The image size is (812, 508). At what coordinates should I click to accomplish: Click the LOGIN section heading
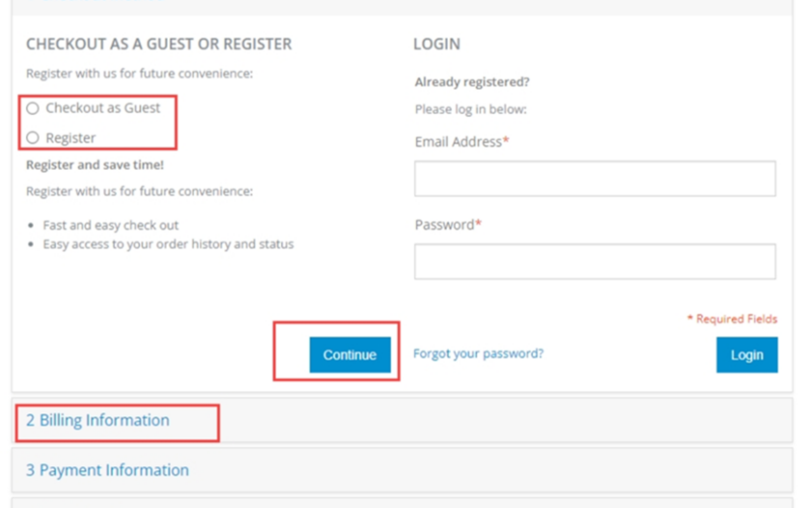click(x=436, y=44)
